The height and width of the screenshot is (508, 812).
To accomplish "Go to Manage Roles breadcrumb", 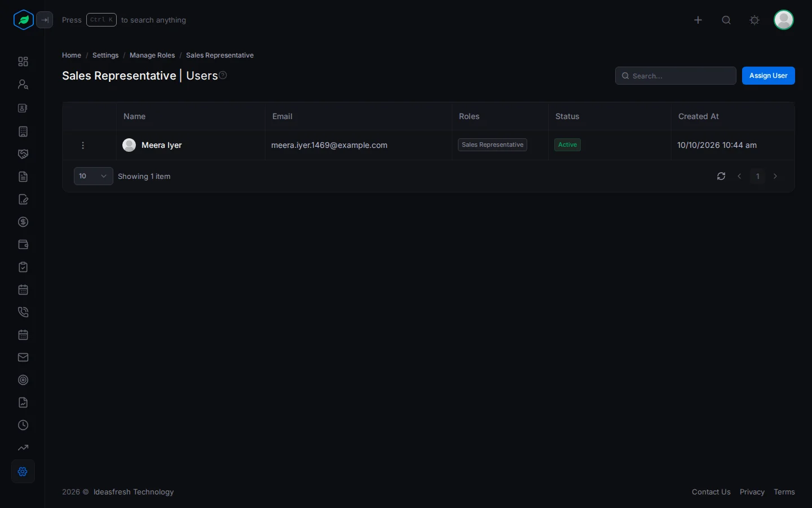I will click(x=152, y=55).
